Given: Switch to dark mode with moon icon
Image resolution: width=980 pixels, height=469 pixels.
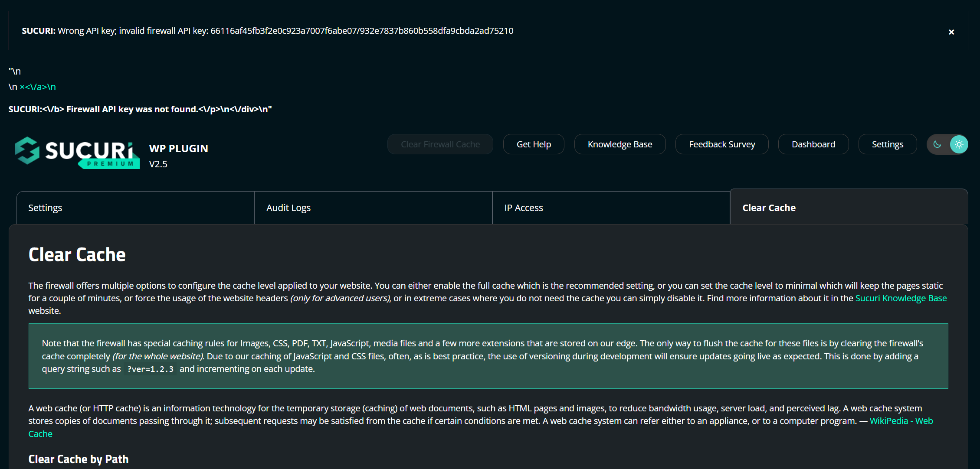Looking at the screenshot, I should (937, 144).
